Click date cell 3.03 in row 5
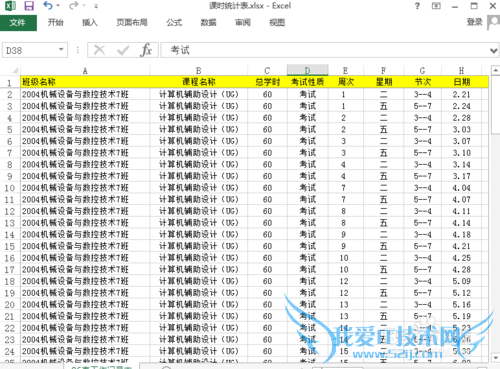 461,129
